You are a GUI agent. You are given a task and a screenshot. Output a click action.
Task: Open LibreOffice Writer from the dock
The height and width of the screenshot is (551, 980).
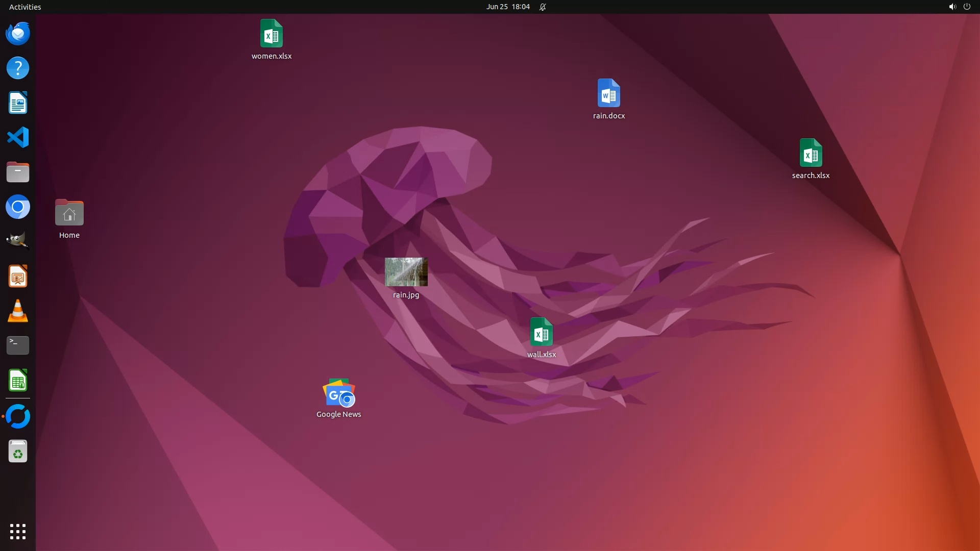point(18,103)
